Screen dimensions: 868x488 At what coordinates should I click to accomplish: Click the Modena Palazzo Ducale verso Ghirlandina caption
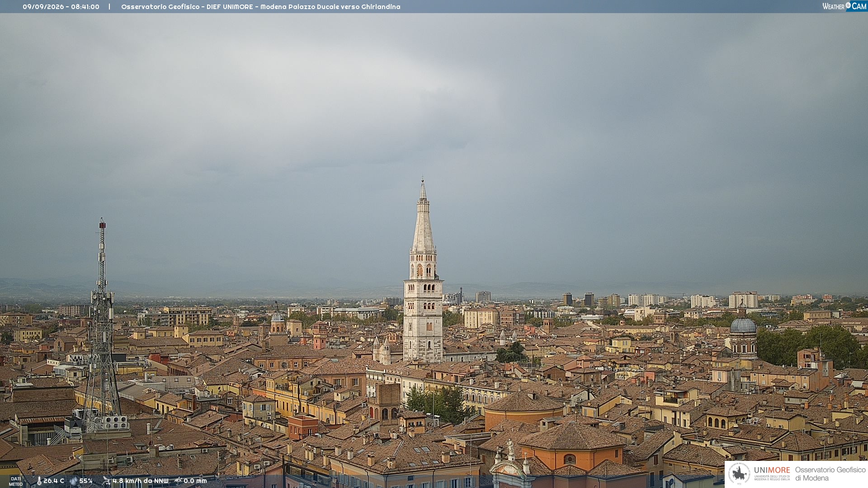coord(330,7)
